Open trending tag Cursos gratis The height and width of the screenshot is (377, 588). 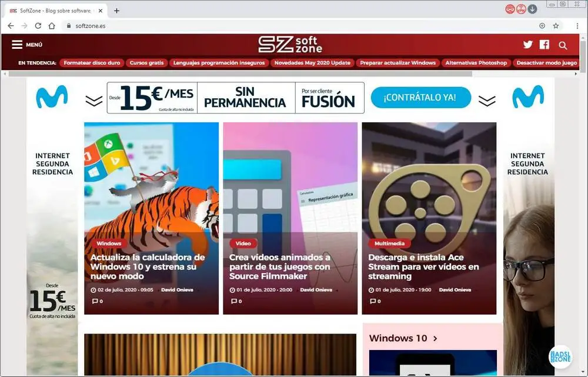click(146, 63)
